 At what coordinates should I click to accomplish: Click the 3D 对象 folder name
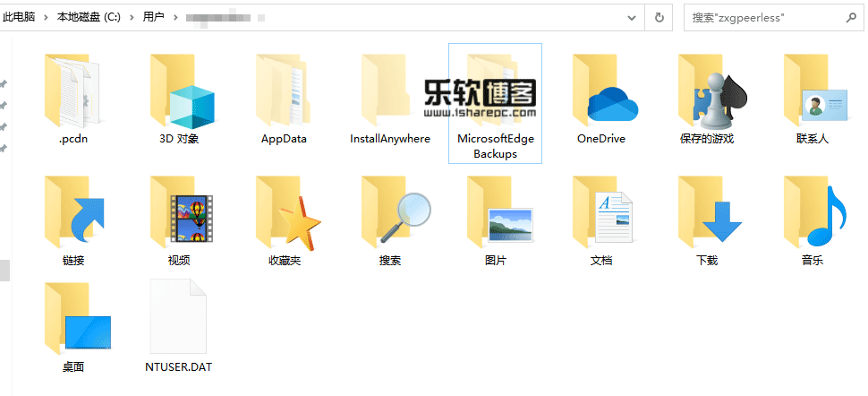[179, 139]
